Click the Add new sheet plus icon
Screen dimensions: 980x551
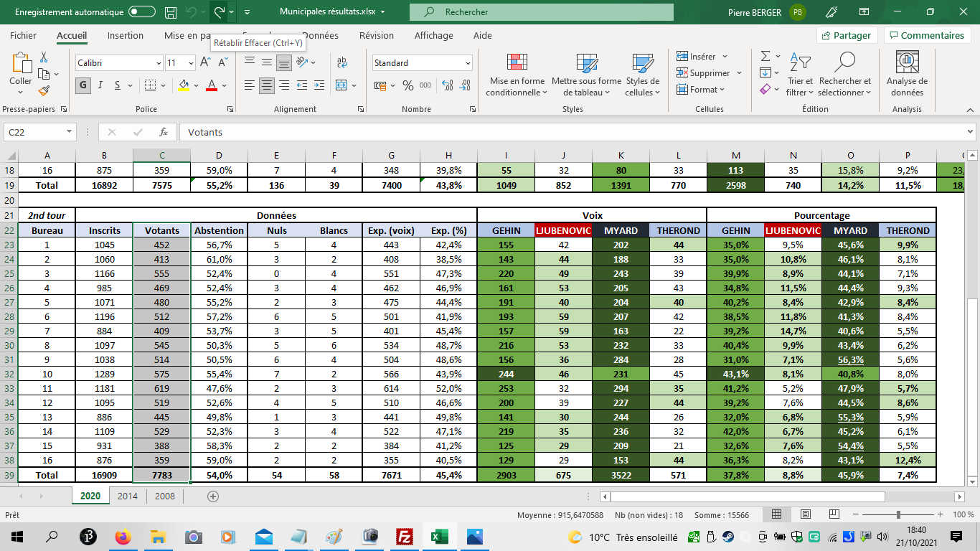tap(212, 496)
